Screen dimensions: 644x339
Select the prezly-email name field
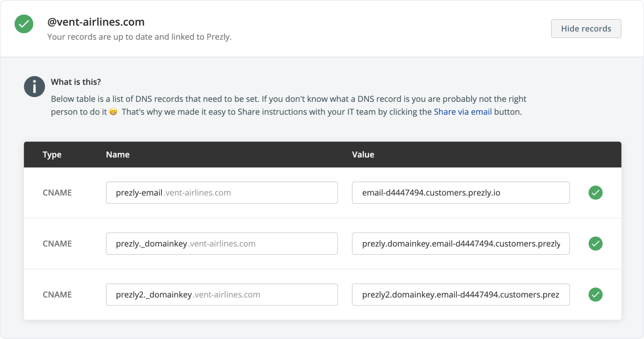(222, 193)
